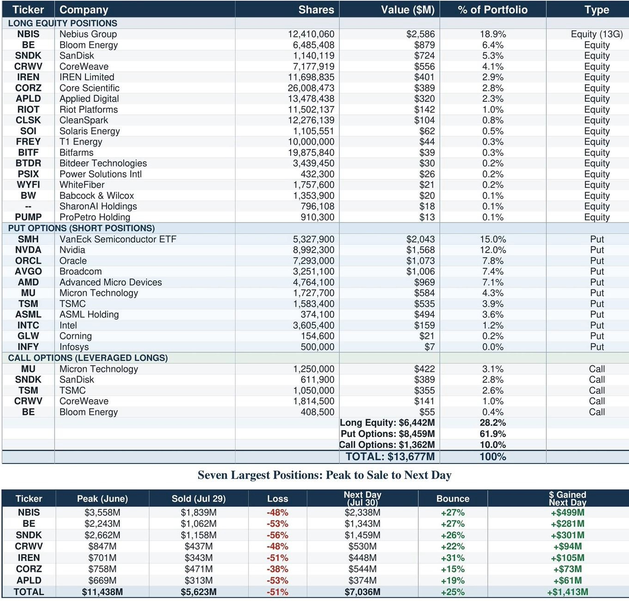
Task: Click the 12,410,060 shares value
Action: 311,34
